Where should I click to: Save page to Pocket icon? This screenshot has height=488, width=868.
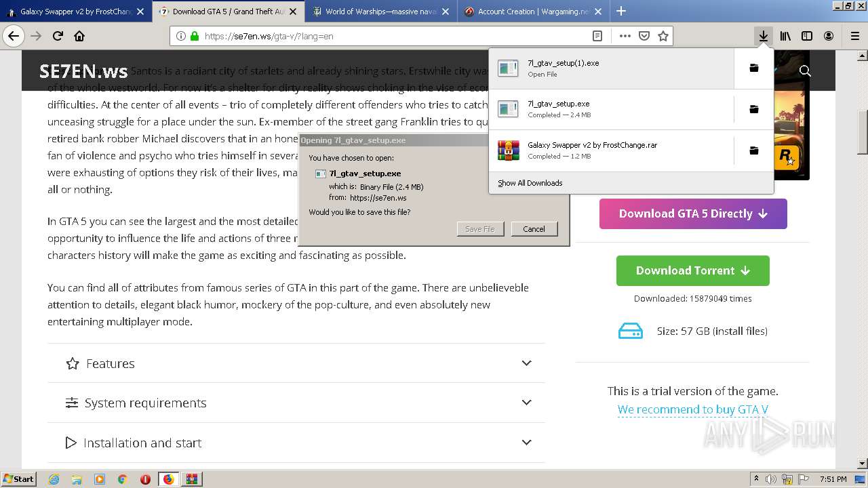tap(644, 36)
